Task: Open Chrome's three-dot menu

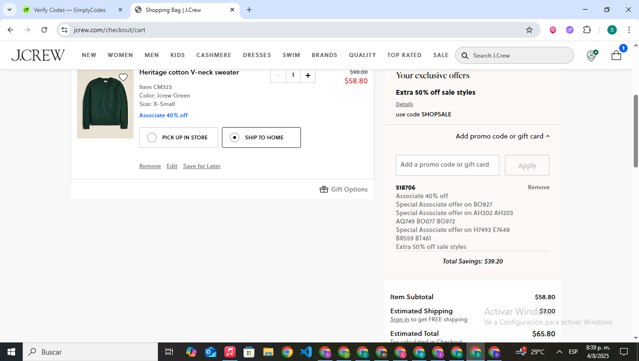Action: tap(629, 30)
